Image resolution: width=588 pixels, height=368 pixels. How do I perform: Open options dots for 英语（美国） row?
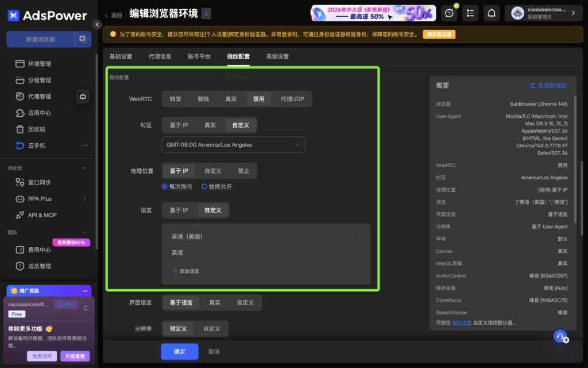pyautogui.click(x=357, y=236)
